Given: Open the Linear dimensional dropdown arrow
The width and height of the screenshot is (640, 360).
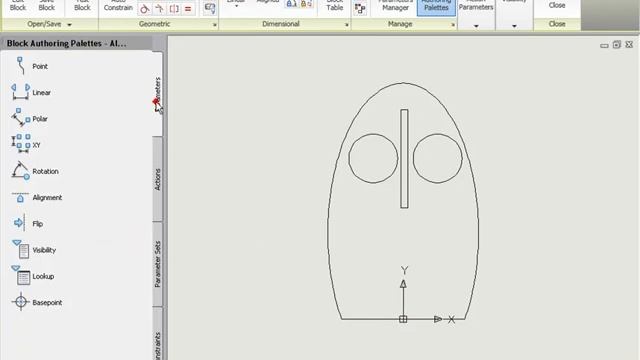Looking at the screenshot, I should [x=236, y=6].
